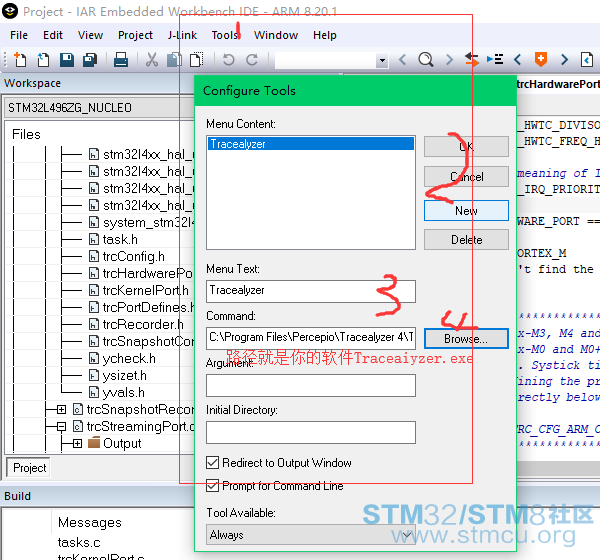Screen dimensions: 600x560
Task: Click the Argument input field
Action: 311,385
